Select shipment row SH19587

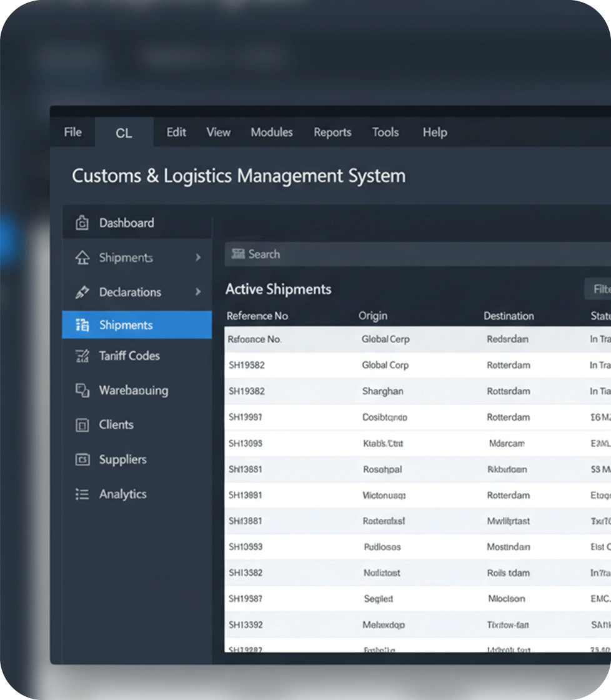(x=246, y=599)
